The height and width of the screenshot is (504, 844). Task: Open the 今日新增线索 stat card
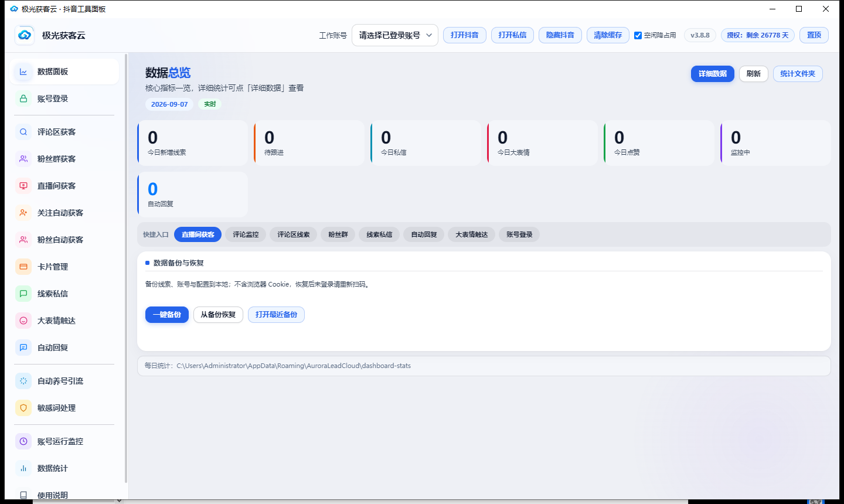tap(193, 143)
